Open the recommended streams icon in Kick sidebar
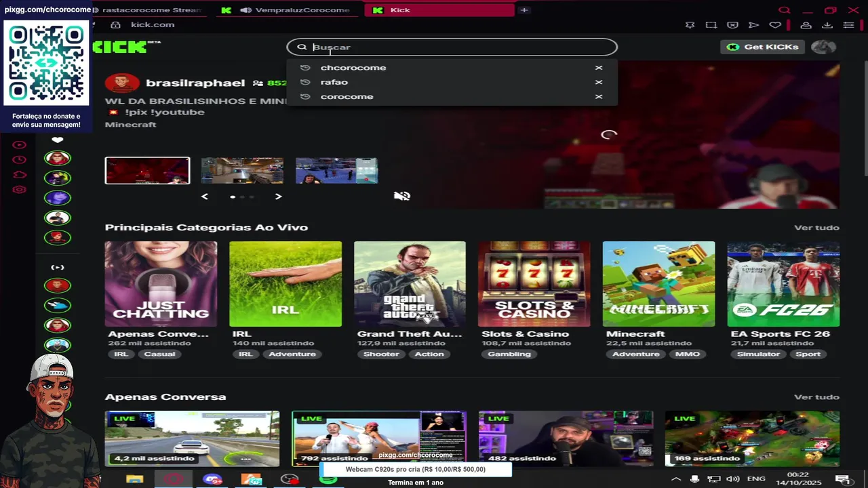868x488 pixels. [58, 267]
